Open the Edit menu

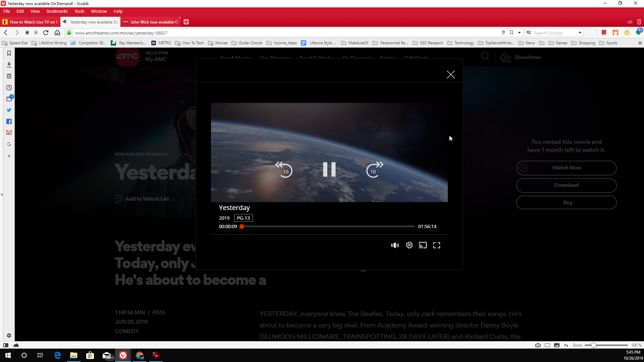point(20,11)
